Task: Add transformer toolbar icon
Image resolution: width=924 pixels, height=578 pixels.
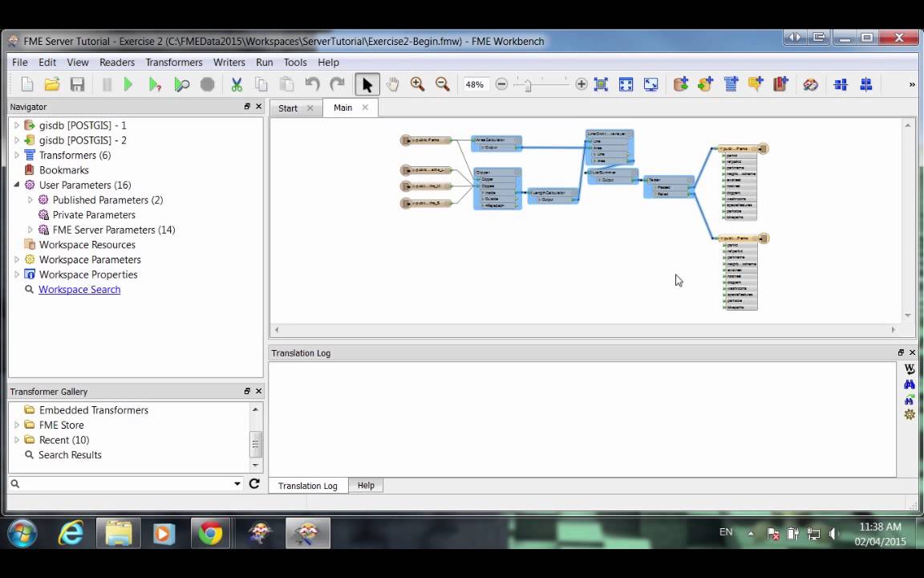Action: point(731,84)
